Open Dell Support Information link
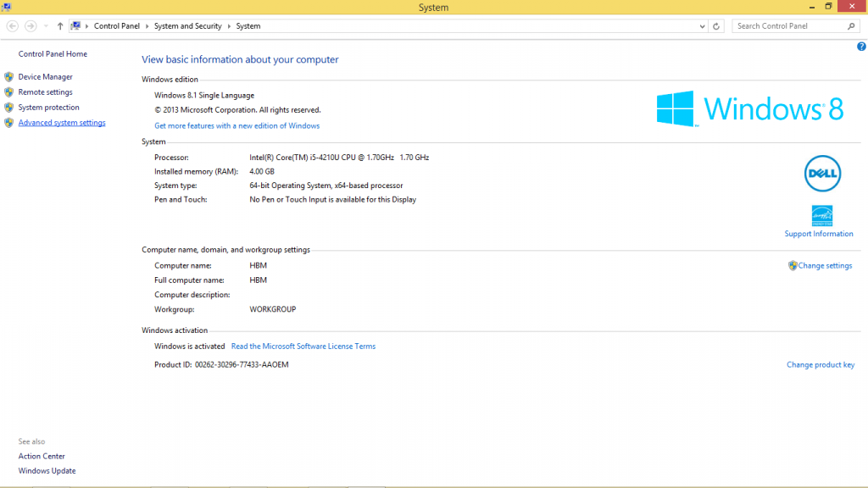 coord(819,234)
